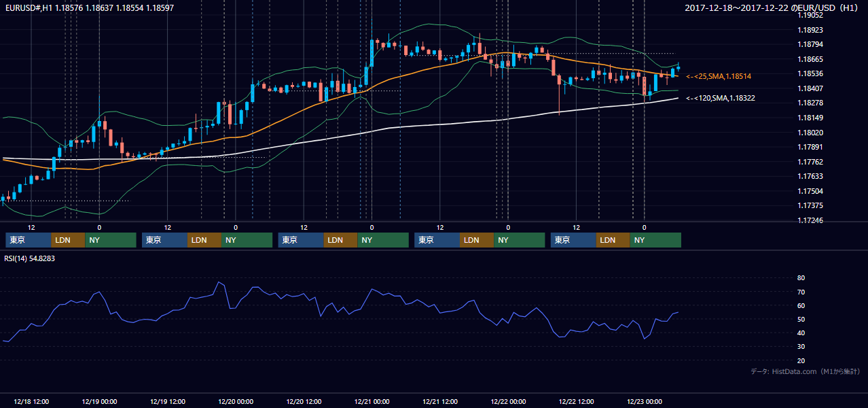Click price axis value 1.18278

[810, 103]
